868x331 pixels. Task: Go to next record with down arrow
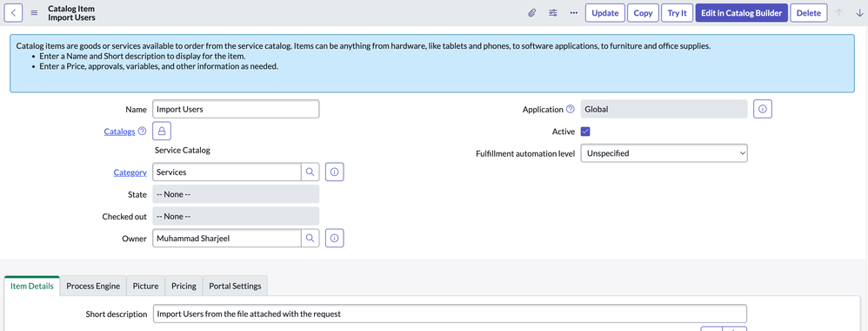[x=859, y=13]
